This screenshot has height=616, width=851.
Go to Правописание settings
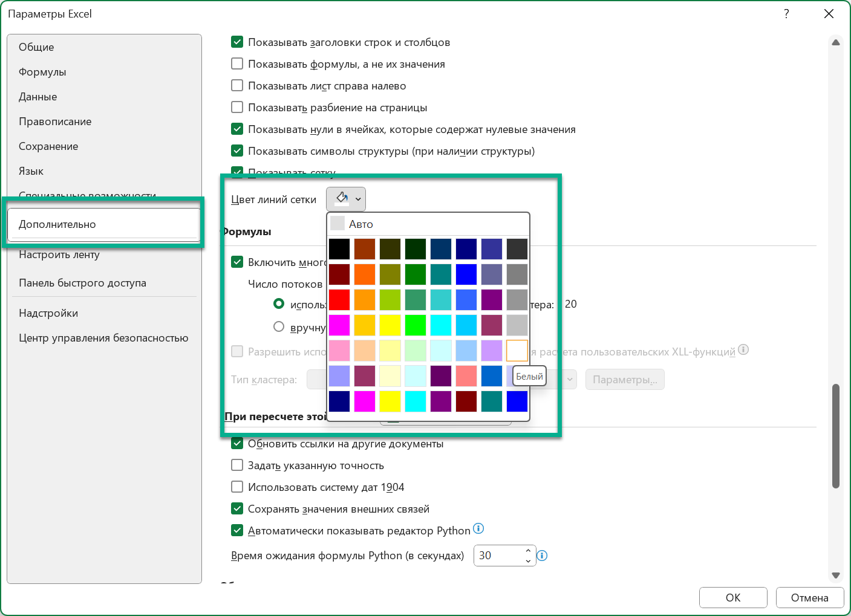point(104,122)
